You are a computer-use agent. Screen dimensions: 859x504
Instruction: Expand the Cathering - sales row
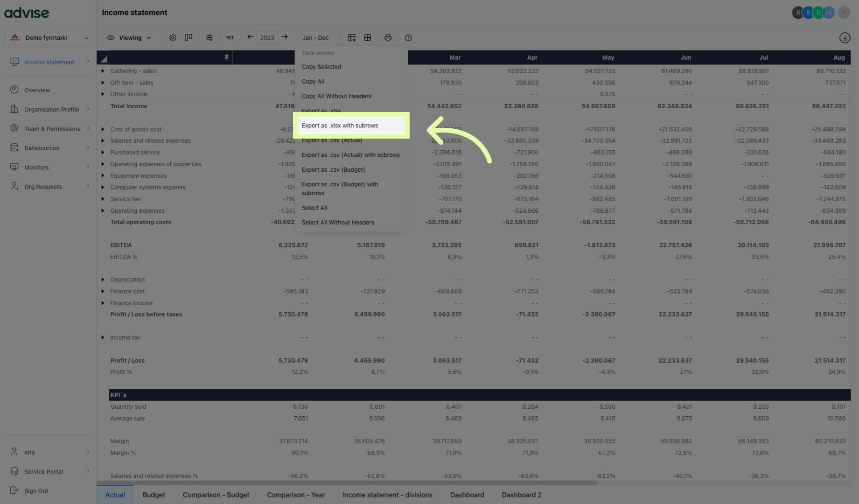coord(103,71)
